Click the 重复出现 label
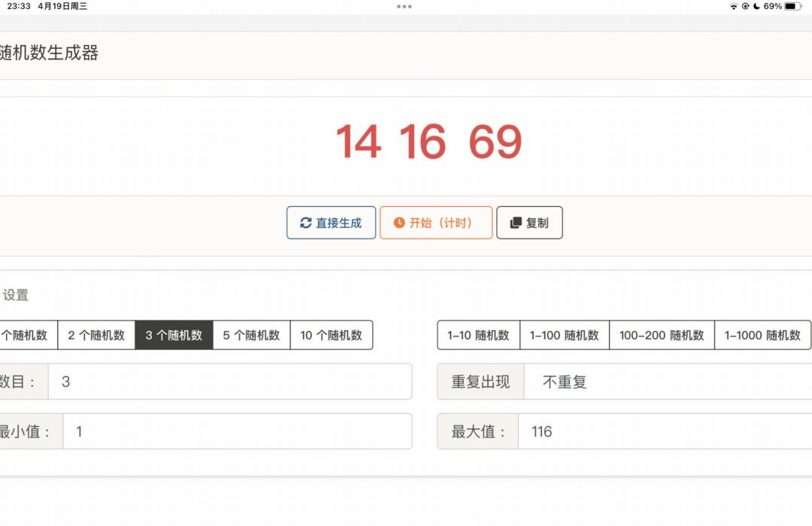The height and width of the screenshot is (526, 812). [x=480, y=382]
